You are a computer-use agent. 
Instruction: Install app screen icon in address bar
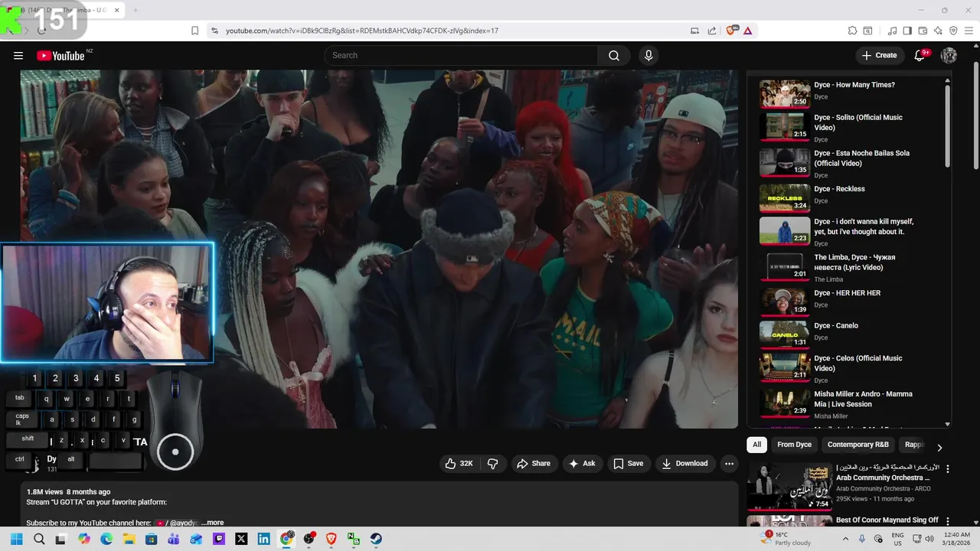694,31
